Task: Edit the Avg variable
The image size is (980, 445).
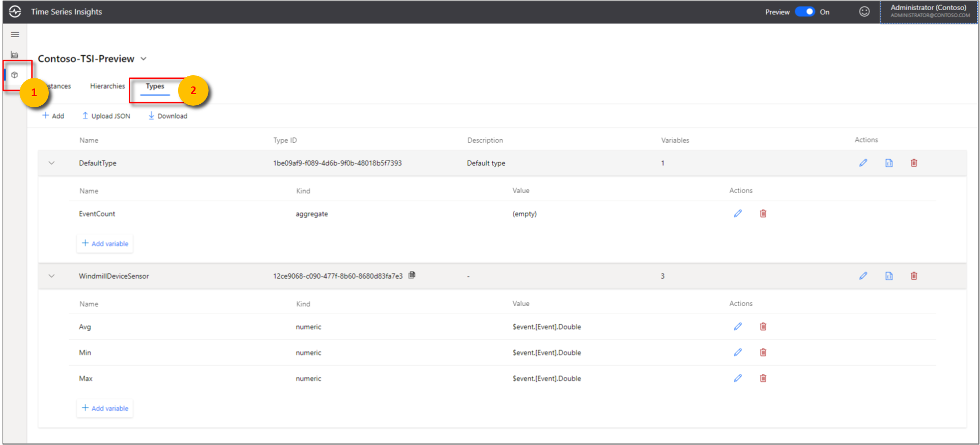Action: point(737,327)
